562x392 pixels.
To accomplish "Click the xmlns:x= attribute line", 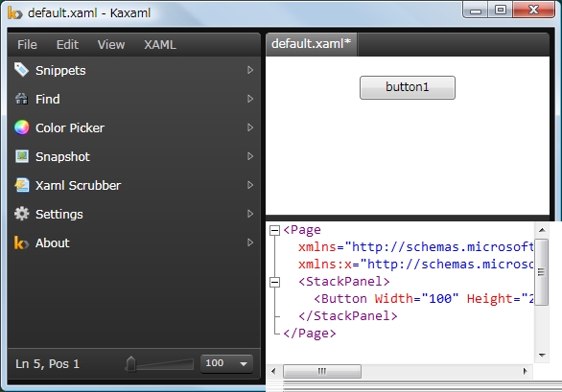I will 416,265.
